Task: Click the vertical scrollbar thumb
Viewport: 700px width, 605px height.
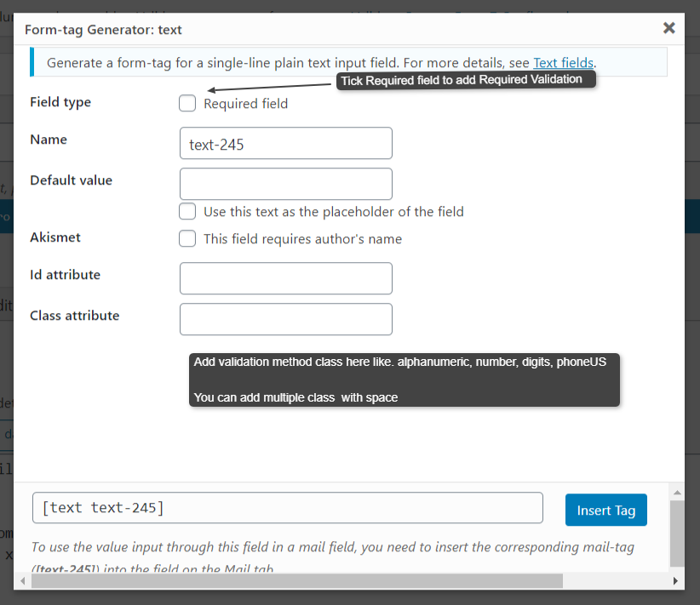Action: pyautogui.click(x=677, y=532)
